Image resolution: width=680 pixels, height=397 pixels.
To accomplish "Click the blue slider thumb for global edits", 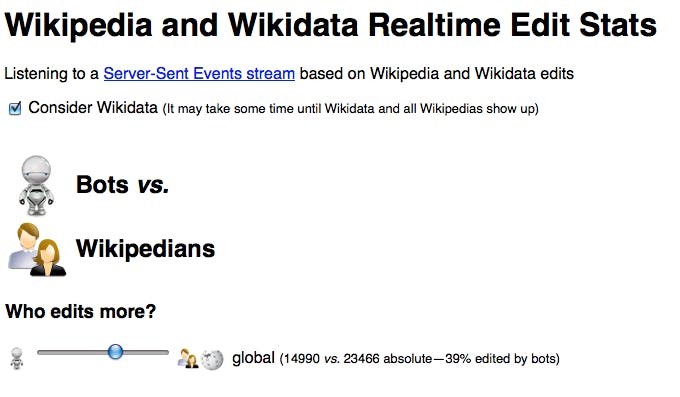I will (x=115, y=351).
